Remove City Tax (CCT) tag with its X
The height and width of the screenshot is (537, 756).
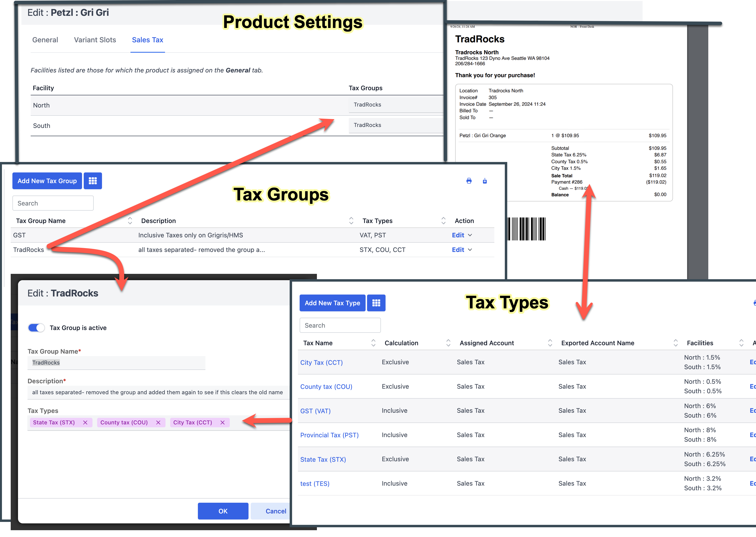coord(222,423)
